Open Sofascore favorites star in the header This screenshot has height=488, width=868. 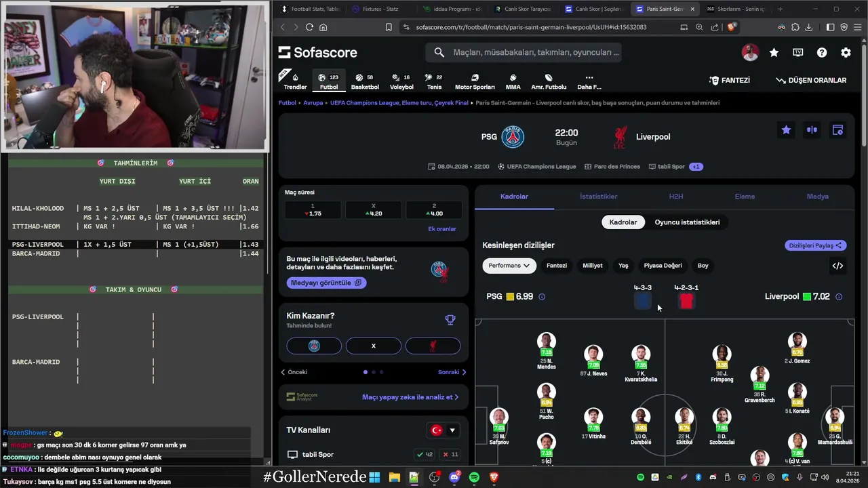tap(774, 52)
